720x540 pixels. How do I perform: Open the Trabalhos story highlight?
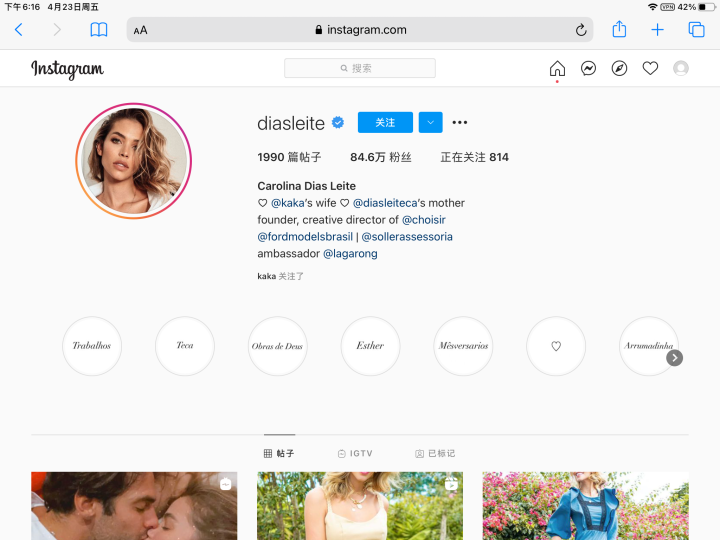click(x=92, y=346)
